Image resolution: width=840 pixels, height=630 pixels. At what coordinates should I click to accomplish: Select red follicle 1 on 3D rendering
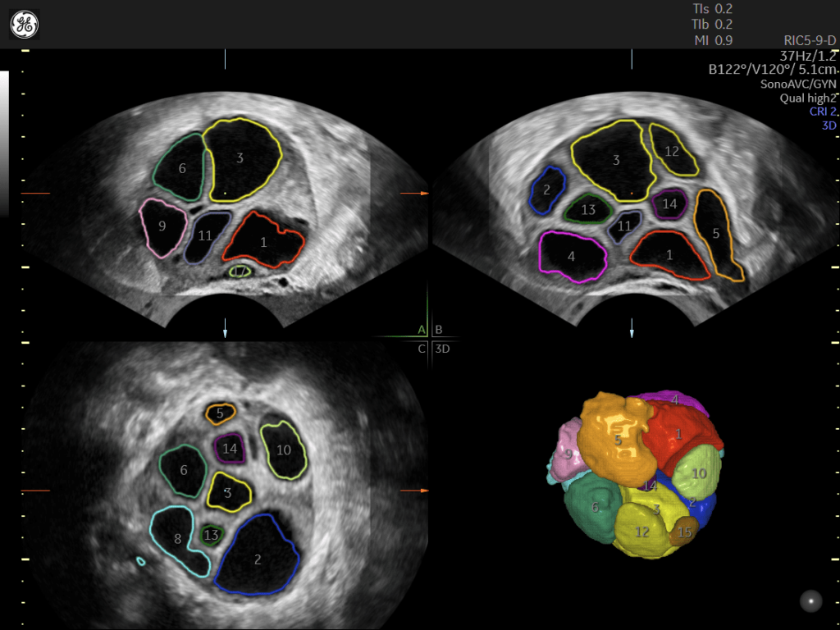tap(679, 435)
